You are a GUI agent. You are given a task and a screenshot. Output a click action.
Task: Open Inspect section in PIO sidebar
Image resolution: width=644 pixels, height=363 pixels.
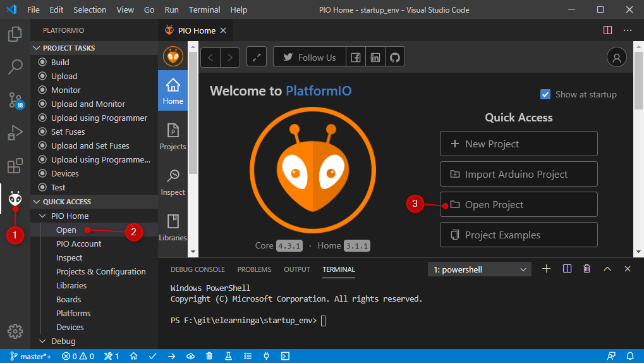(173, 183)
